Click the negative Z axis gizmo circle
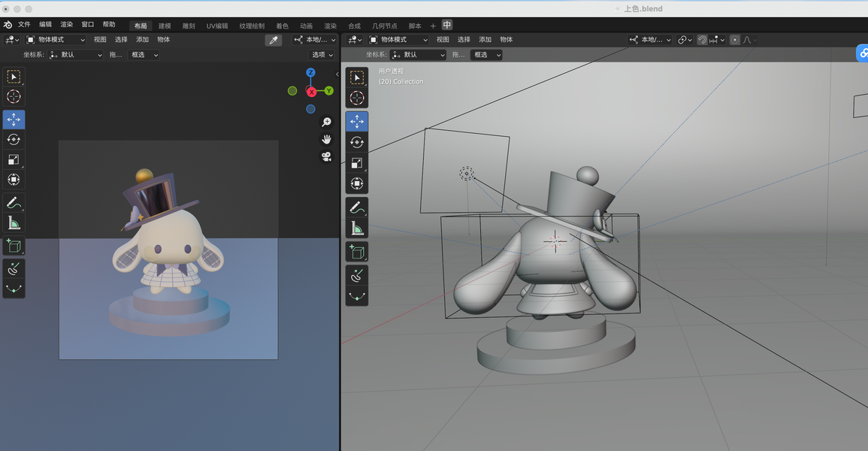The width and height of the screenshot is (868, 451). pyautogui.click(x=310, y=109)
